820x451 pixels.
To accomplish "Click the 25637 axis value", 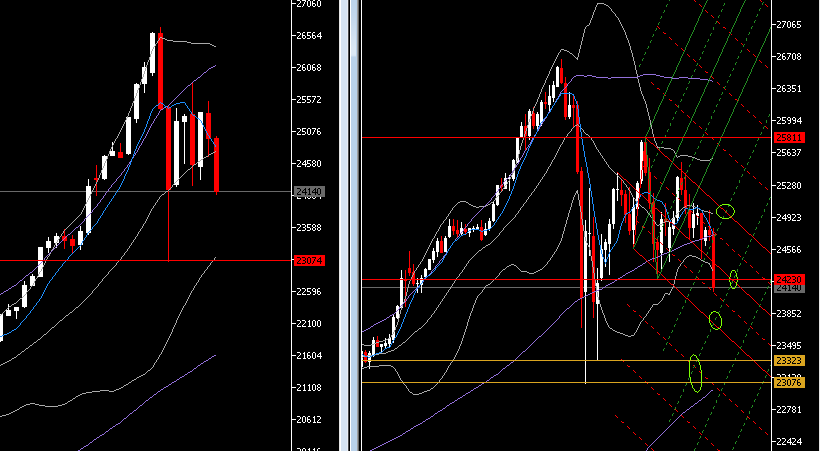I will (x=790, y=153).
